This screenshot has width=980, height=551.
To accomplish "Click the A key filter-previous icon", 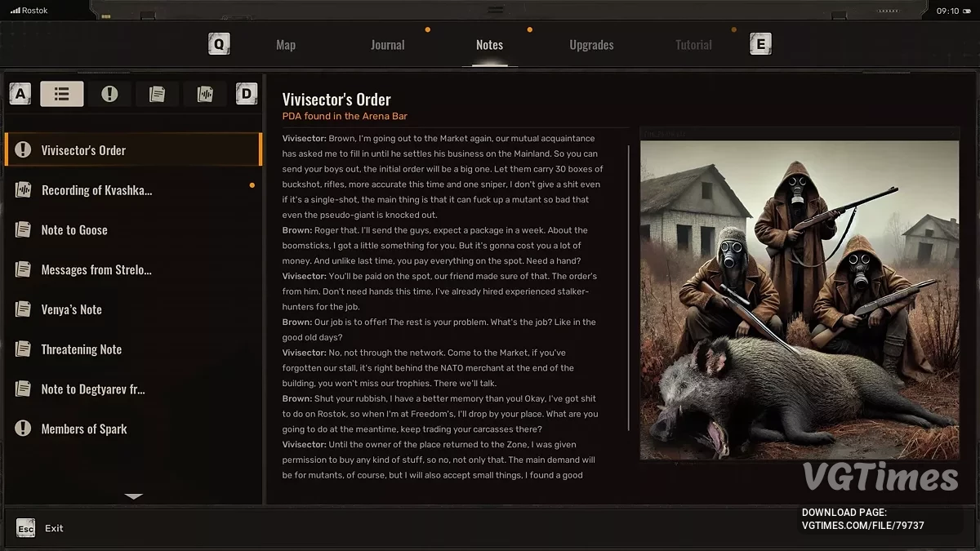I will click(20, 94).
